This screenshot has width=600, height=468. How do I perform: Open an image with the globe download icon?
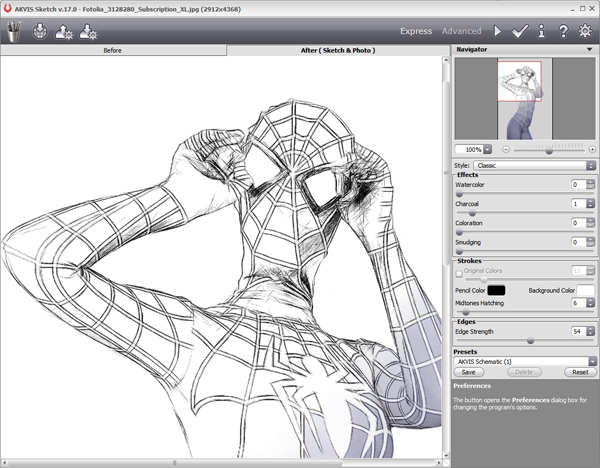[40, 31]
